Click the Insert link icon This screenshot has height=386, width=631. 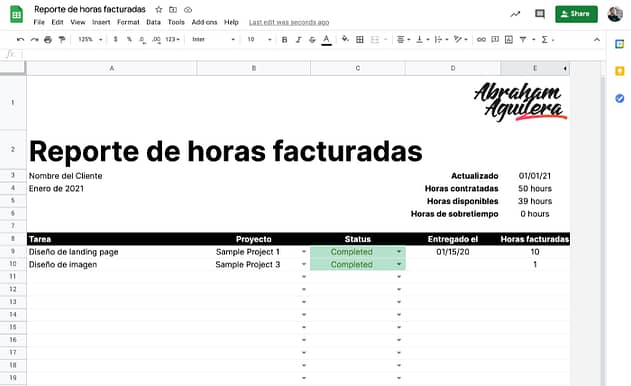pyautogui.click(x=481, y=39)
